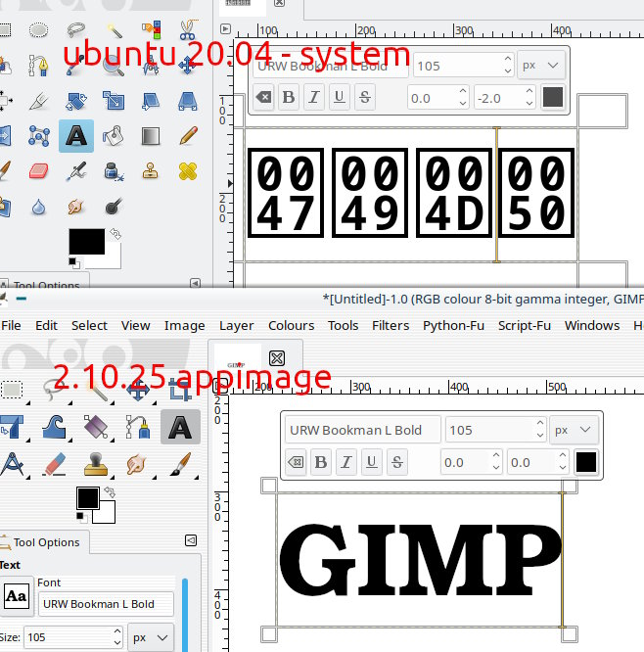Select the Paintbrush in appimage window
The height and width of the screenshot is (652, 644).
pyautogui.click(x=180, y=464)
